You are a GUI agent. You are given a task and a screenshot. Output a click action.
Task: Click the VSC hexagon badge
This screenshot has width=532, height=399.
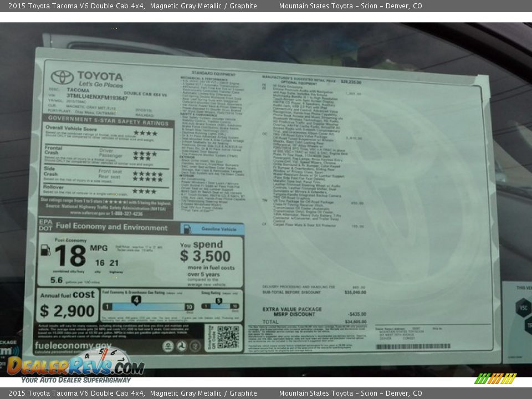(x=522, y=308)
